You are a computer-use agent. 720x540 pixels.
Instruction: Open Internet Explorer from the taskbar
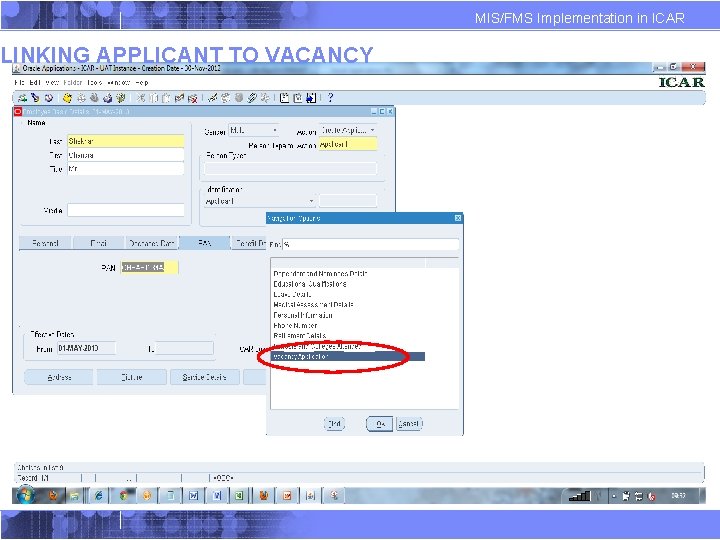98,496
